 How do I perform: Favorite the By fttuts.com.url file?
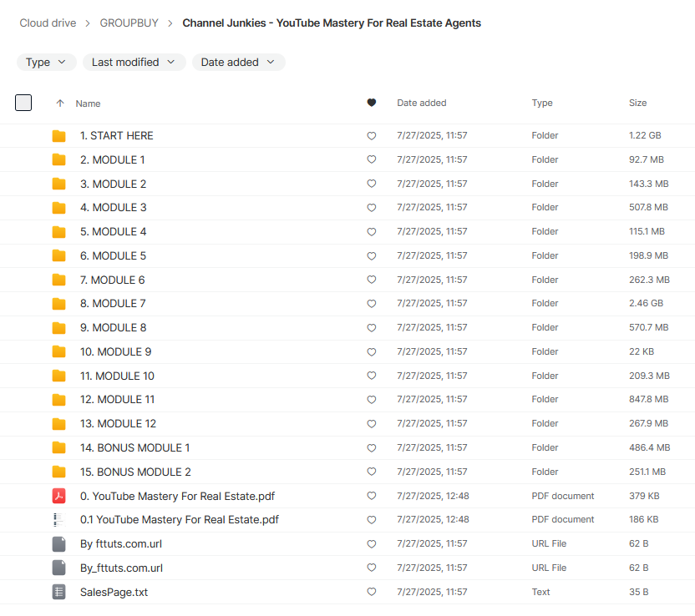372,544
